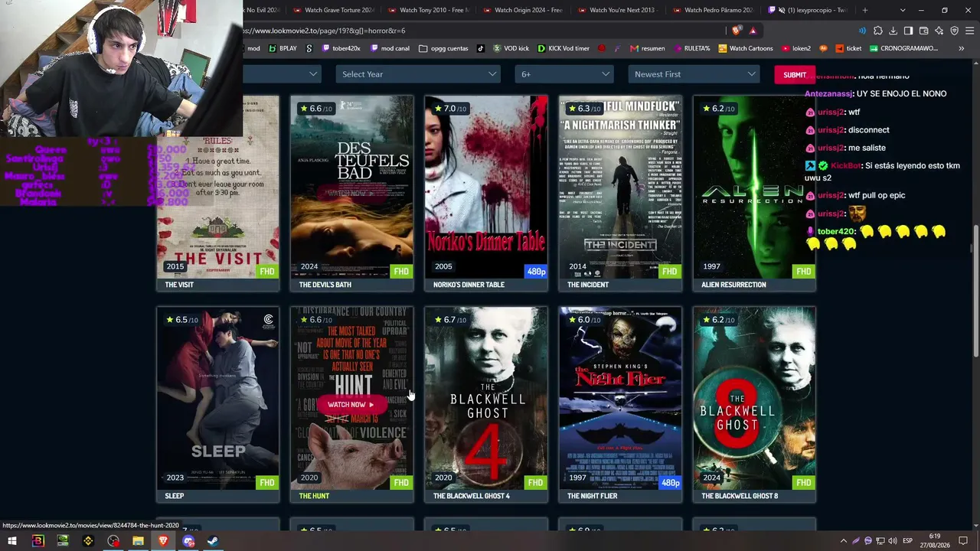The height and width of the screenshot is (551, 980).
Task: Open the Watch Cartoons bookmark
Action: click(746, 48)
